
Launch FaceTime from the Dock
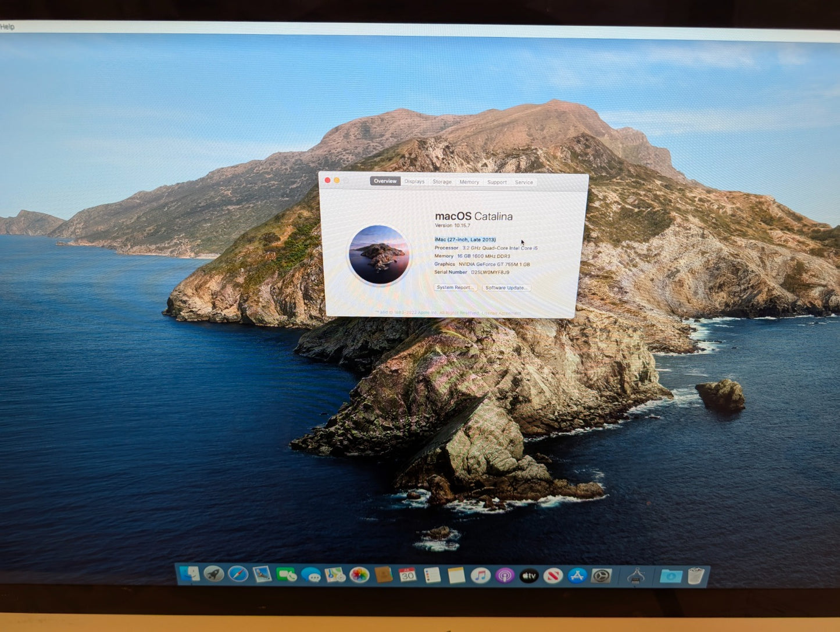pyautogui.click(x=287, y=574)
